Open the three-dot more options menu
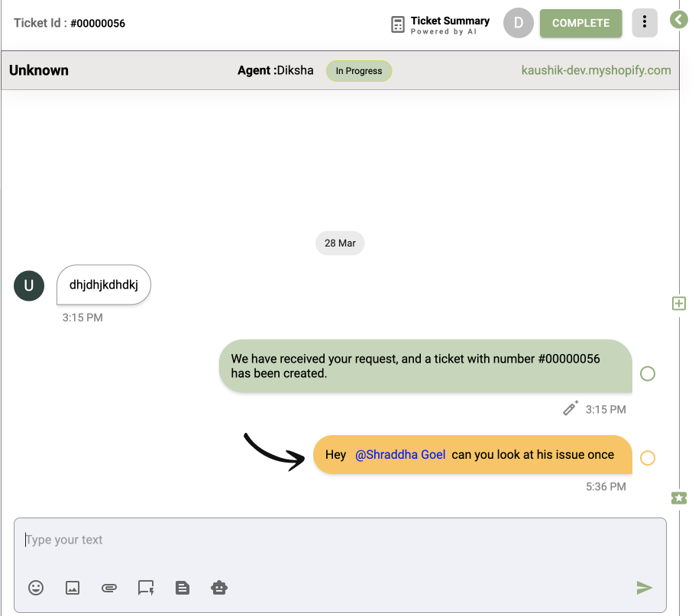The image size is (692, 616). click(645, 22)
